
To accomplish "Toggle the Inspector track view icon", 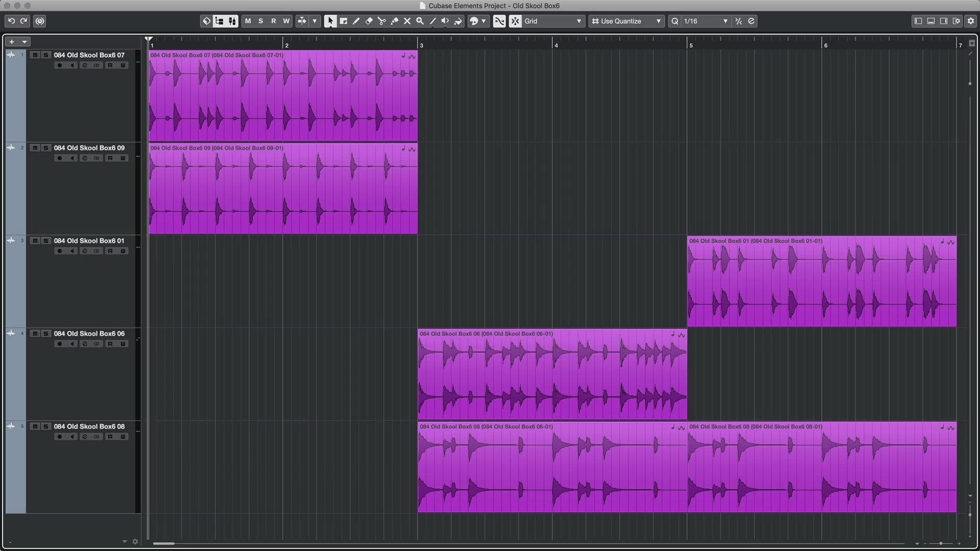I will pyautogui.click(x=219, y=21).
